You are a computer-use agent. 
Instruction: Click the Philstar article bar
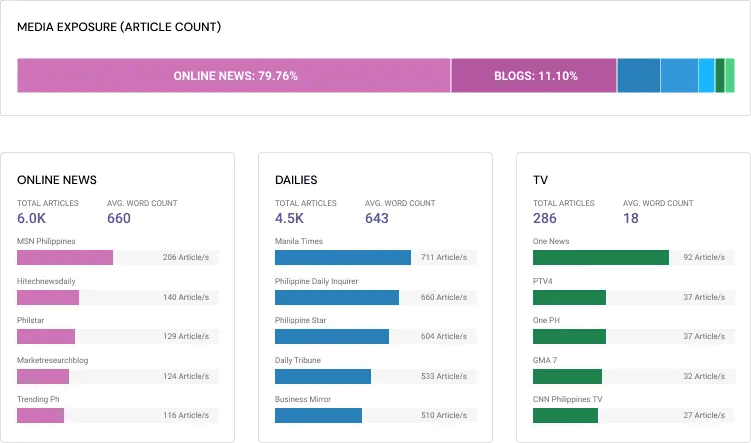click(x=46, y=337)
